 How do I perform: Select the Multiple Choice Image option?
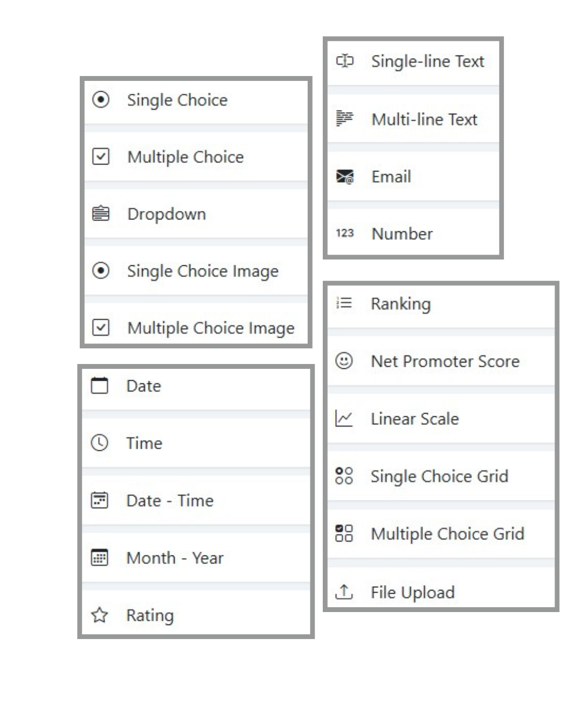pos(211,328)
